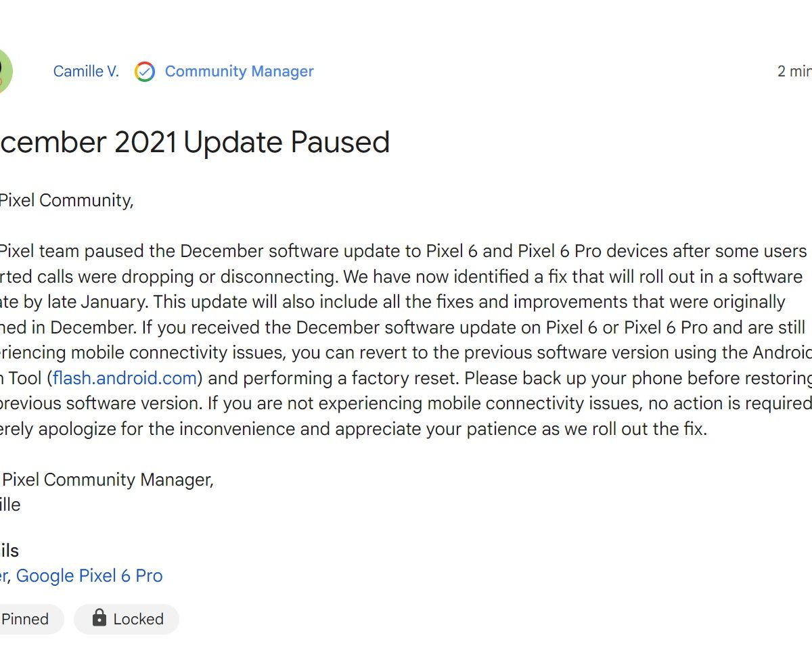Screen dimensions: 812x646
Task: Click the lock icon in Locked chip
Action: click(99, 618)
